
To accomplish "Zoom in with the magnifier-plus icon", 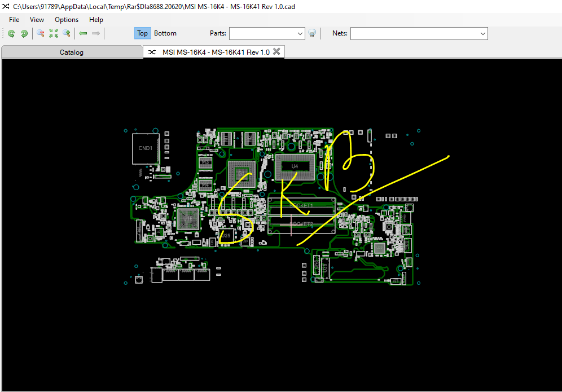I will tap(67, 34).
